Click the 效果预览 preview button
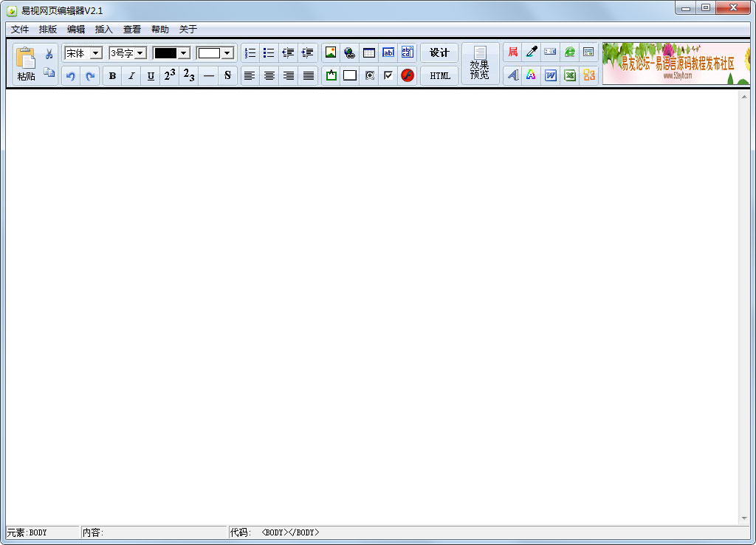Viewport: 756px width, 545px height. click(480, 64)
